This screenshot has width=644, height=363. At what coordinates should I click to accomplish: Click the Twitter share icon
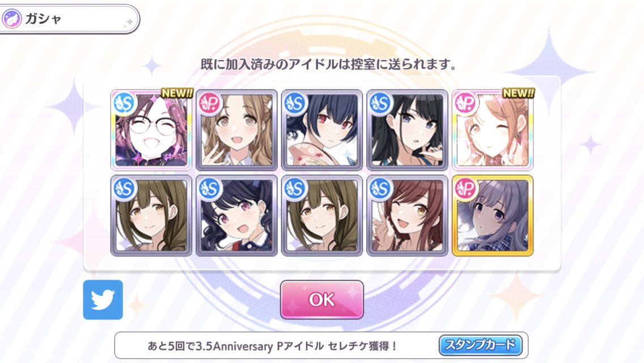click(103, 299)
